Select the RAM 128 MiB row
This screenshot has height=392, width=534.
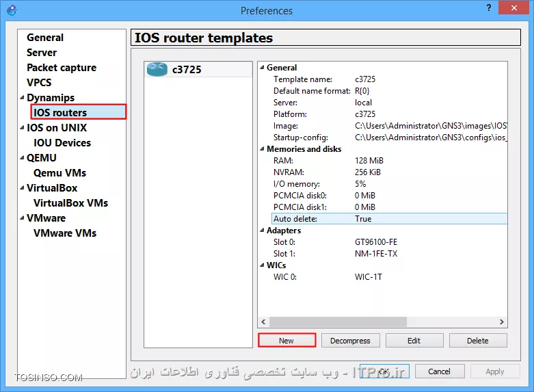pyautogui.click(x=390, y=160)
